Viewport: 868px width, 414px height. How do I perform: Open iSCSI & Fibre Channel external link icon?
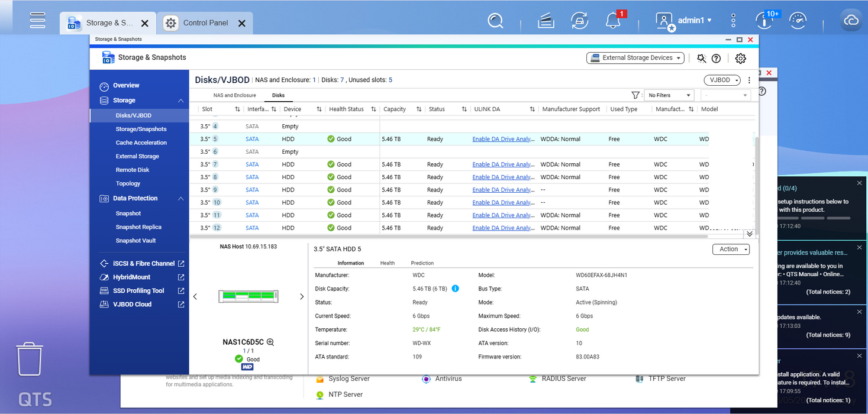coord(181,264)
